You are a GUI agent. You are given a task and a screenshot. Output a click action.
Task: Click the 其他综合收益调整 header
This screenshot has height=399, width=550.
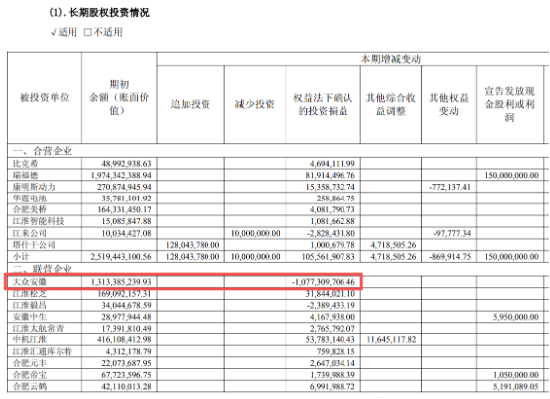tap(391, 104)
